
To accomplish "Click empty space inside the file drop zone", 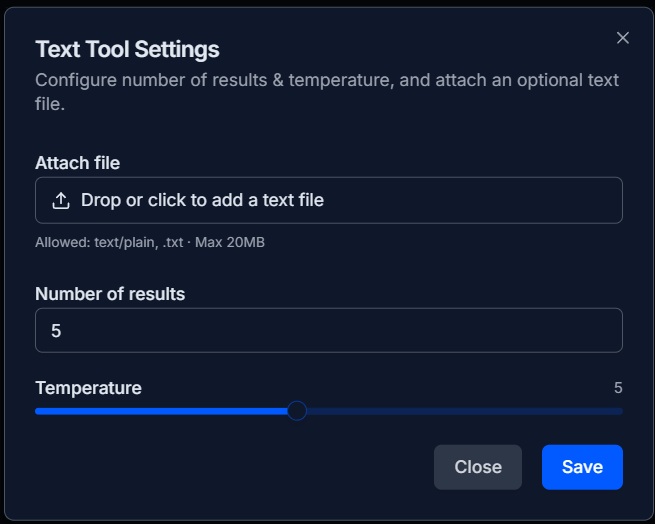I will point(480,200).
